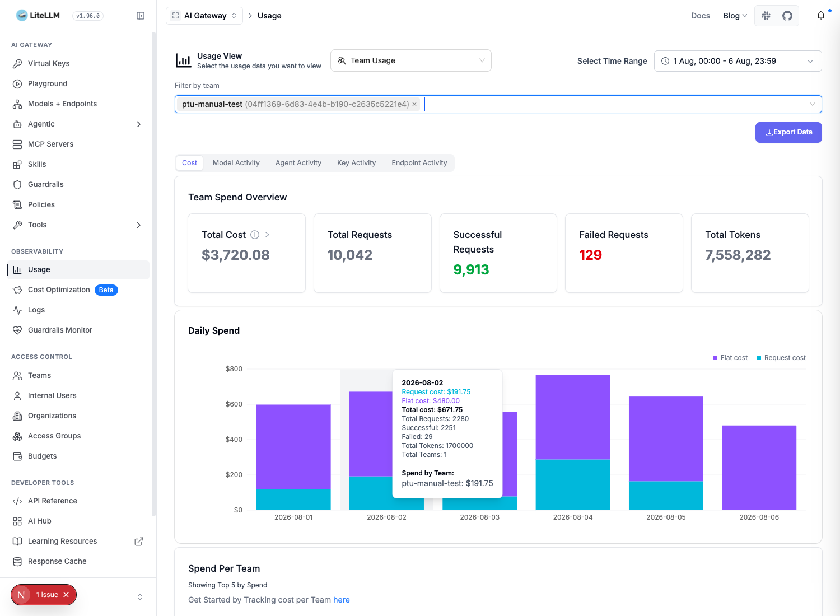
Task: Switch to the Model Activity tab
Action: pyautogui.click(x=236, y=163)
